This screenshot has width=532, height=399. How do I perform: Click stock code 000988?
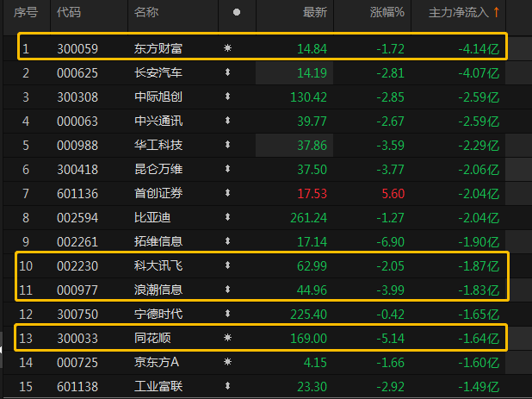[77, 146]
